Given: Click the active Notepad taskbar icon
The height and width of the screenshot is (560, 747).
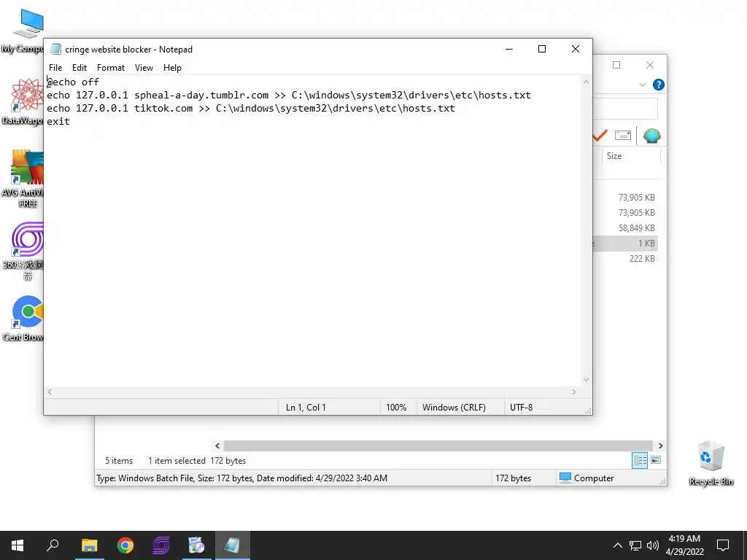Looking at the screenshot, I should point(232,545).
